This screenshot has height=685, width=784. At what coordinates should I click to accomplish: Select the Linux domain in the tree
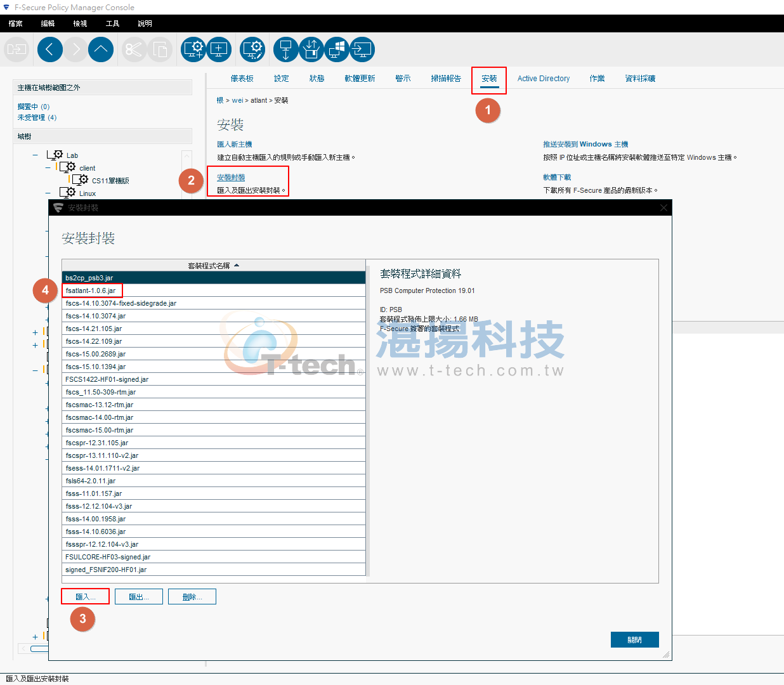pyautogui.click(x=88, y=193)
